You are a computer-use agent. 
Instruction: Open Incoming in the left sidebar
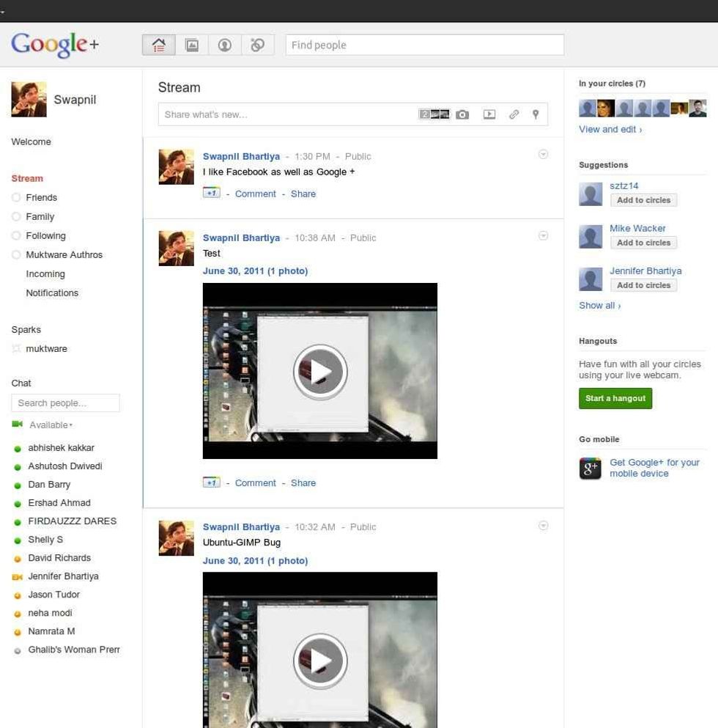pyautogui.click(x=45, y=274)
